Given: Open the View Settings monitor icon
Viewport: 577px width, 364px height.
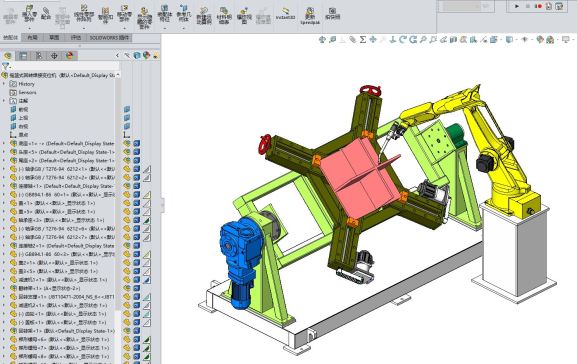Looking at the screenshot, I should 566,39.
